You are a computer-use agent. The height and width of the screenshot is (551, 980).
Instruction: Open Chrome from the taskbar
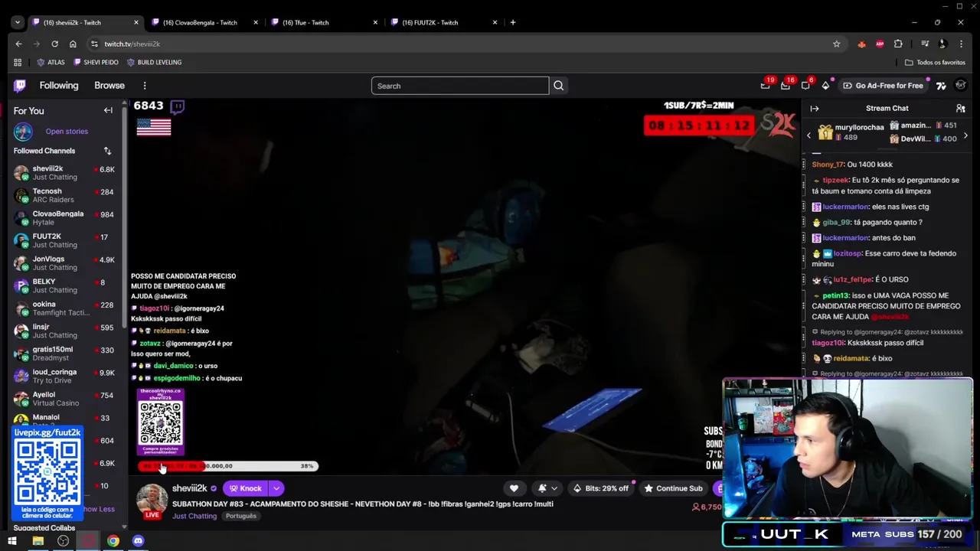113,541
